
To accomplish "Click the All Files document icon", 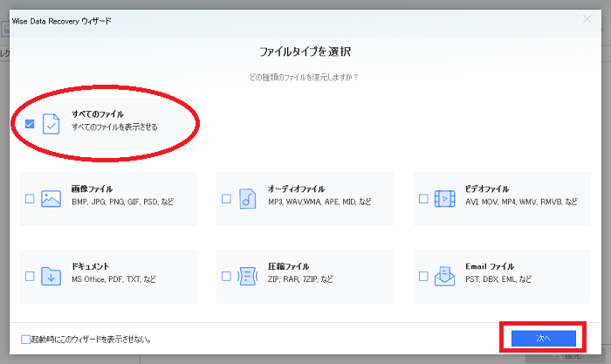I will 51,124.
